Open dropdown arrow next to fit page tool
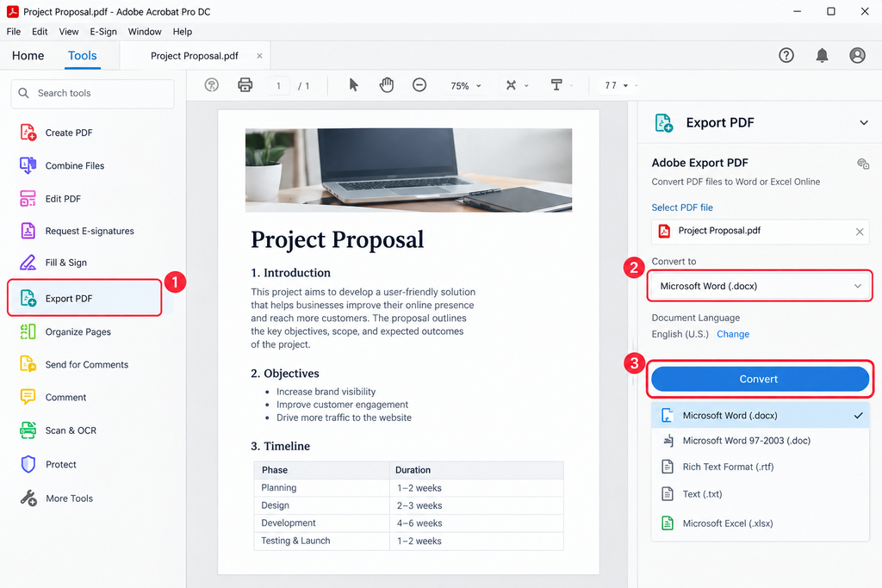The image size is (882, 588). tap(526, 85)
